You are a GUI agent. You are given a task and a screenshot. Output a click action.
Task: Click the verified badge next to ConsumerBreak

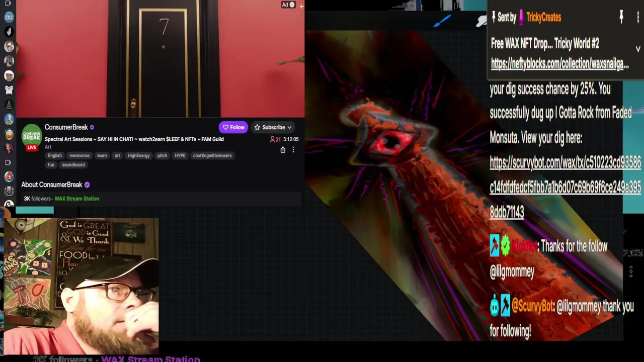coord(92,127)
